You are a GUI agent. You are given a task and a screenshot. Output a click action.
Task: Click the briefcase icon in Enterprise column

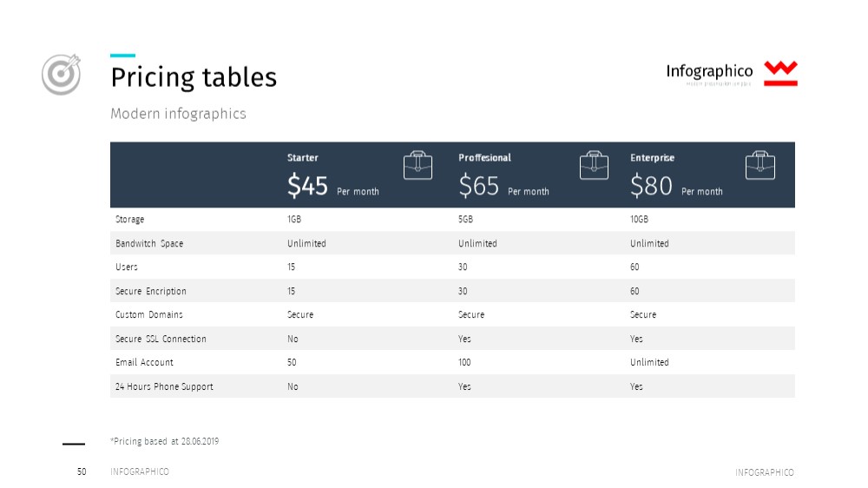(x=760, y=165)
